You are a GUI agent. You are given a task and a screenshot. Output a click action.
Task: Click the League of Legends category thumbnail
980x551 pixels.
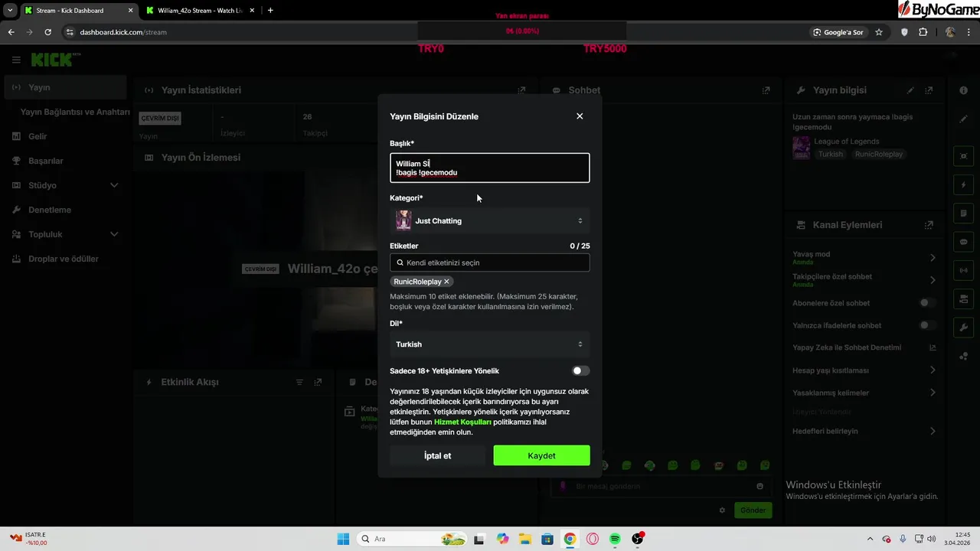801,148
